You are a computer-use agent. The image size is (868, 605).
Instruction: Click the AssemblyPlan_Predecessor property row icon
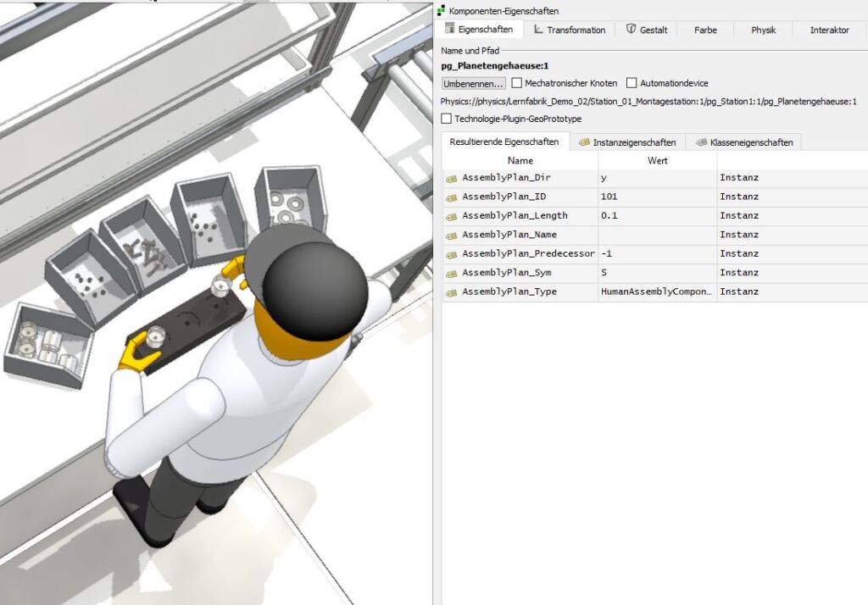pyautogui.click(x=451, y=254)
